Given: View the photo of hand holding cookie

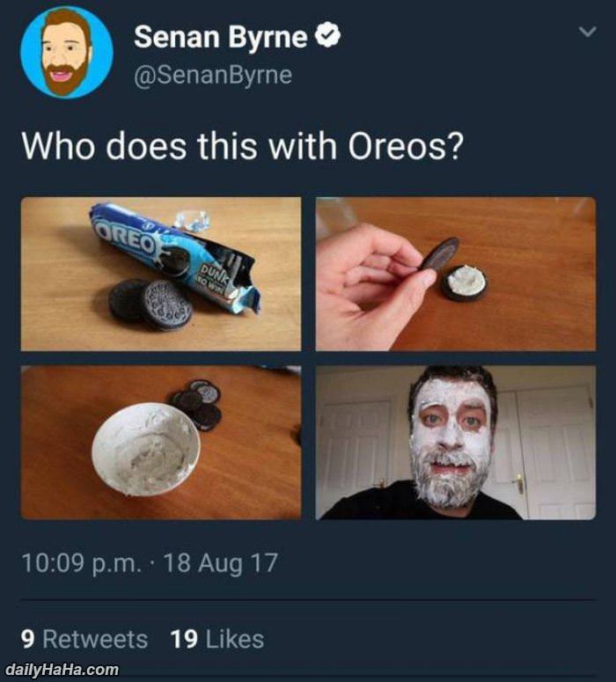Looking at the screenshot, I should point(456,274).
